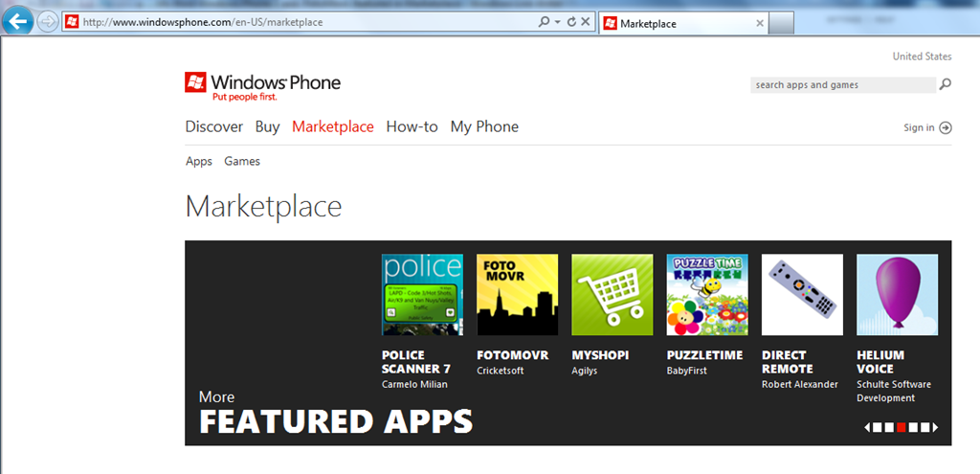Image resolution: width=980 pixels, height=474 pixels.
Task: Click the Sign in link
Action: pyautogui.click(x=919, y=127)
